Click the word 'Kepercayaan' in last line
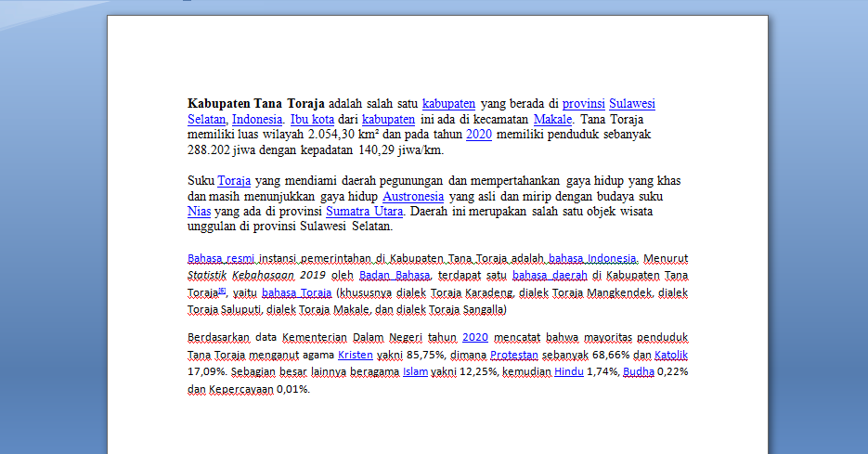This screenshot has height=454, width=868. (x=241, y=389)
